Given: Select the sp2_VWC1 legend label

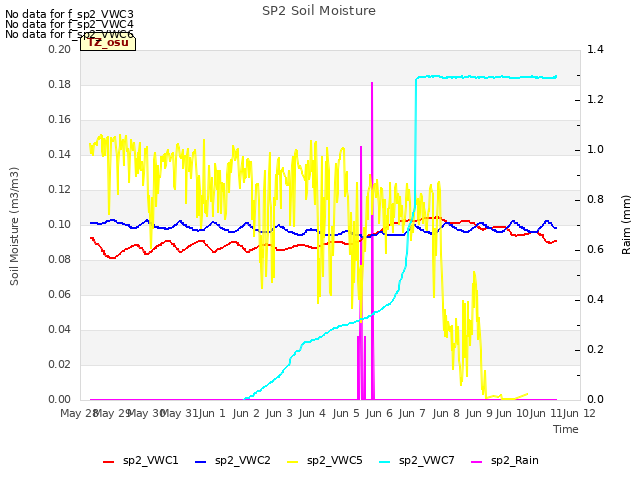Looking at the screenshot, I should (x=151, y=460).
